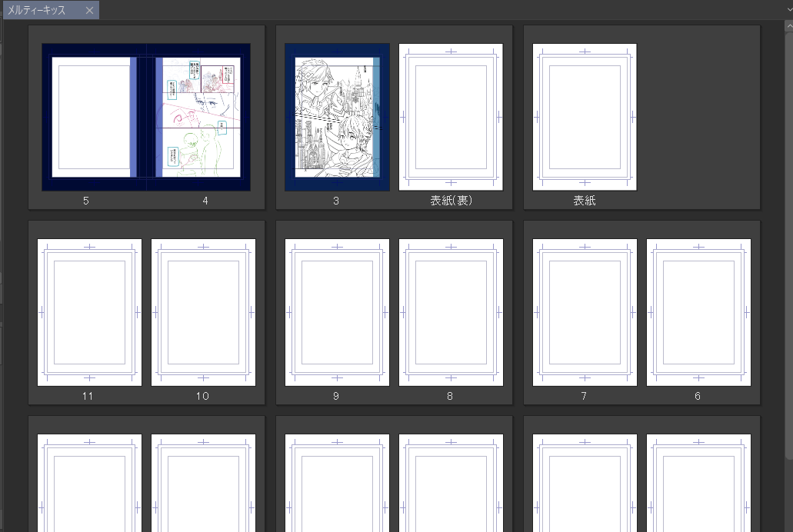This screenshot has width=793, height=532.
Task: Switch to the メルティーキッス tab
Action: tap(37, 11)
